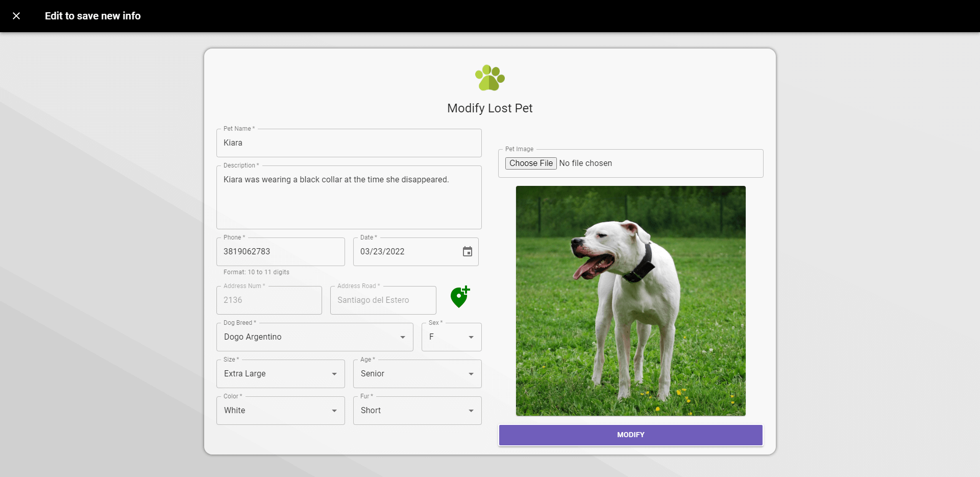Select the Age field showing Senior
Image resolution: width=980 pixels, height=477 pixels.
point(417,373)
